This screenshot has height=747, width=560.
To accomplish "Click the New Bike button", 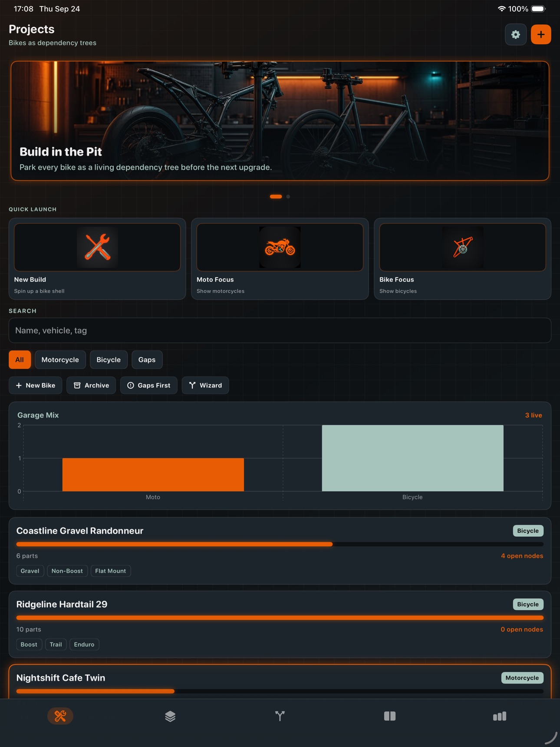I will click(35, 385).
